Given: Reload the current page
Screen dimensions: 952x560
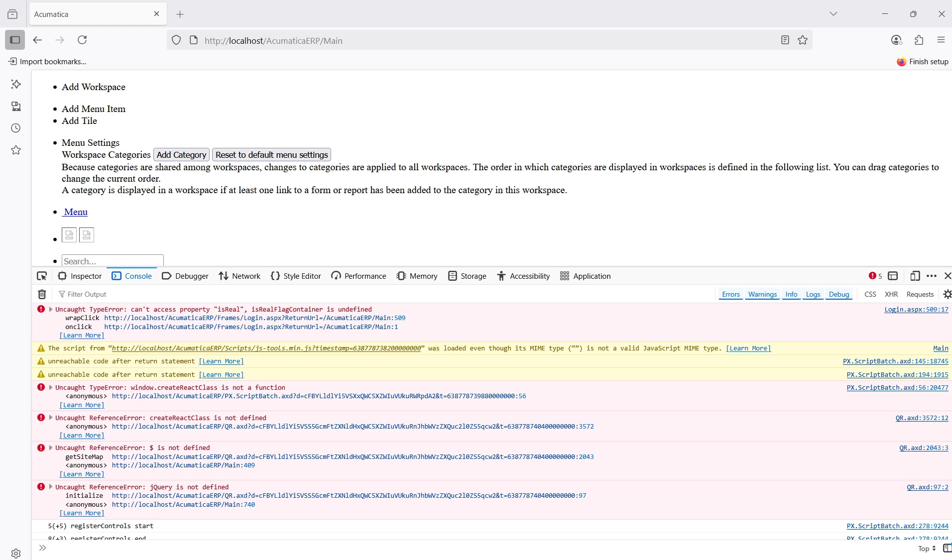Looking at the screenshot, I should click(82, 40).
